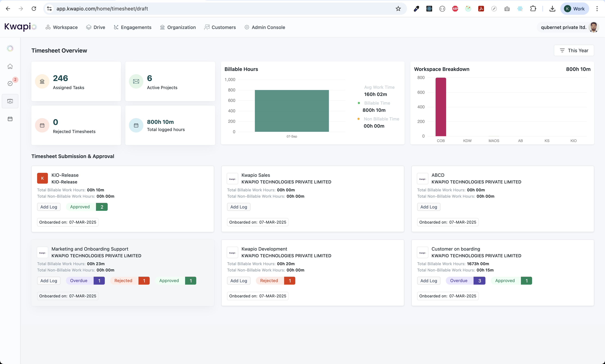Bookmark this page with the star icon
The height and width of the screenshot is (364, 605).
click(398, 9)
